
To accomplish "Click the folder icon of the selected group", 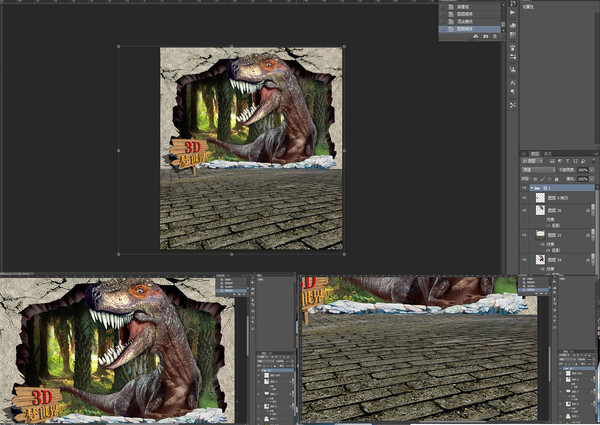I will pos(538,188).
